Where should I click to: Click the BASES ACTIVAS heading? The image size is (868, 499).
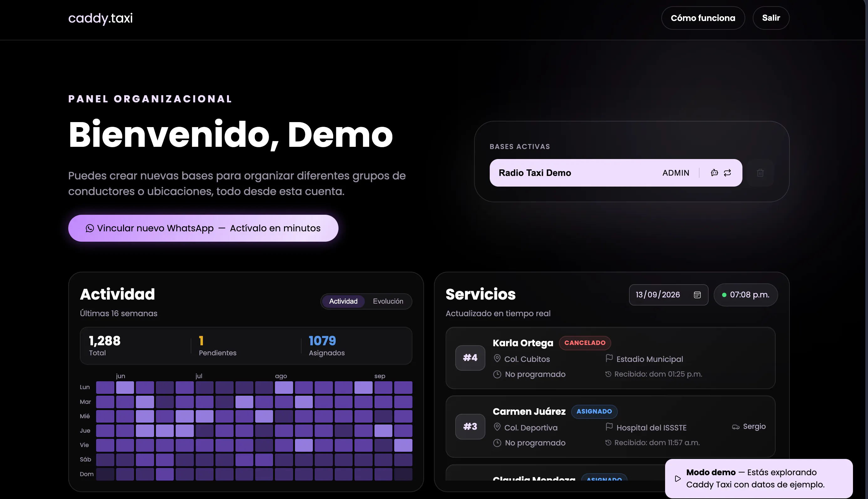click(x=520, y=147)
